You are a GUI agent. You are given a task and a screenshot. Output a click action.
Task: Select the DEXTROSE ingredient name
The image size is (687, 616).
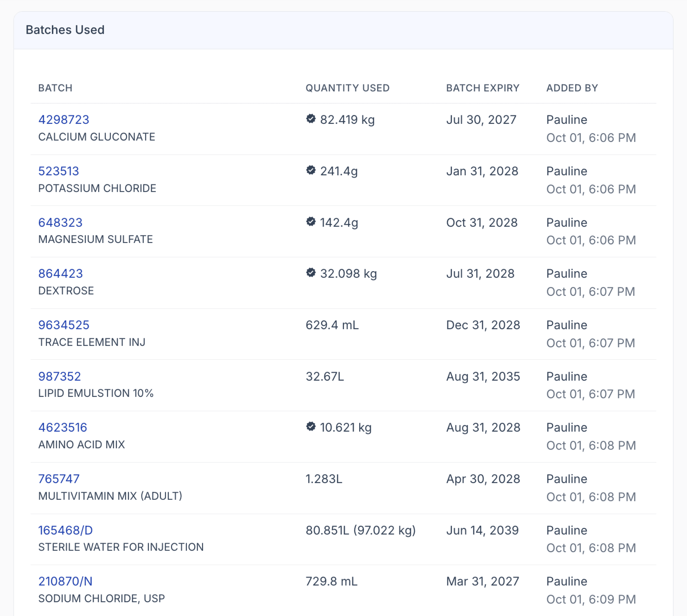pos(66,291)
